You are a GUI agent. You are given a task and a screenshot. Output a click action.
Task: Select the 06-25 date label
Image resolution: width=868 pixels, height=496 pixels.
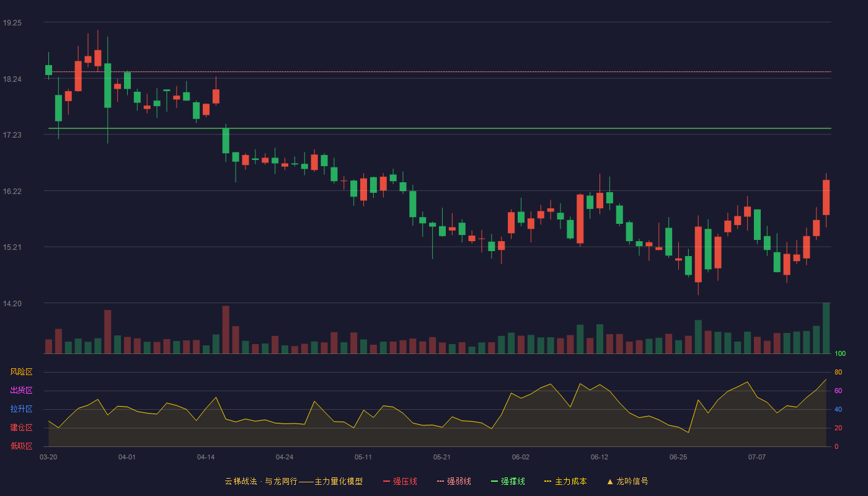(x=678, y=457)
